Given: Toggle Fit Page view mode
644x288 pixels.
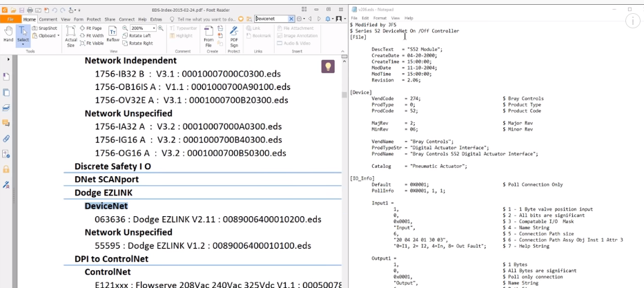Looking at the screenshot, I should pyautogui.click(x=94, y=28).
